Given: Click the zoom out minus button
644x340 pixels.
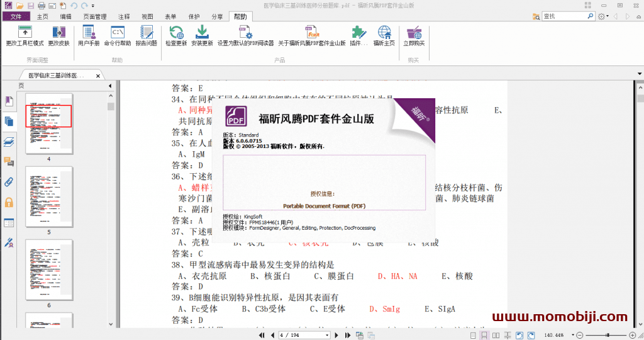Looking at the screenshot, I should click(x=579, y=335).
